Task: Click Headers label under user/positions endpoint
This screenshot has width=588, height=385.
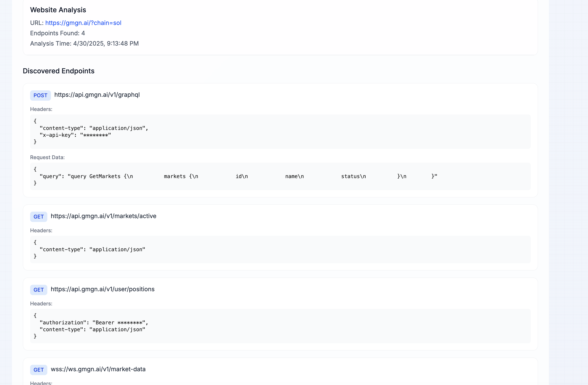Action: coord(41,303)
